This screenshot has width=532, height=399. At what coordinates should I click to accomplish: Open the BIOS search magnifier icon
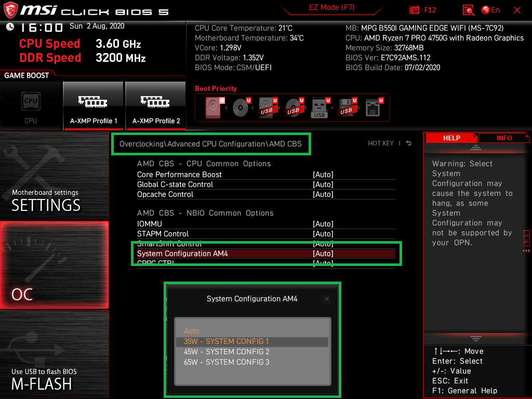(468, 10)
